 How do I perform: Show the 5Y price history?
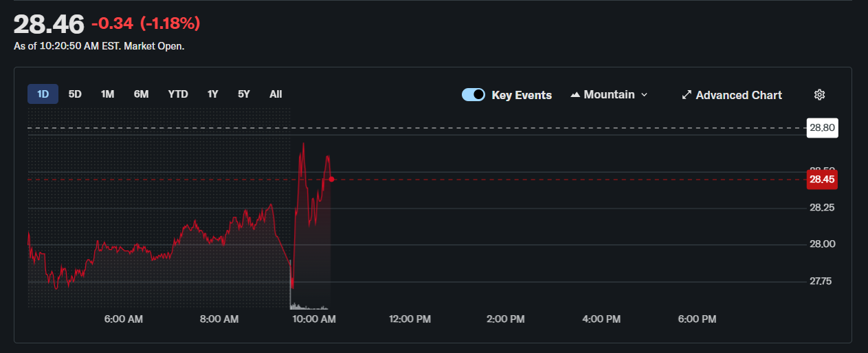pyautogui.click(x=244, y=94)
